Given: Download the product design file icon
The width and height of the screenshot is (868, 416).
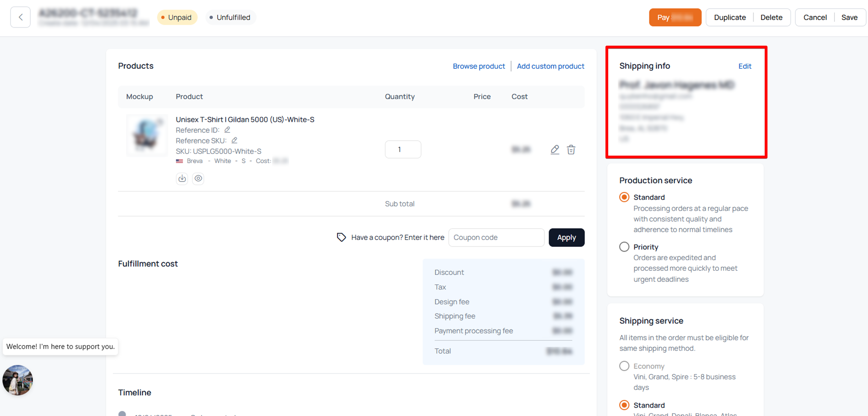Looking at the screenshot, I should (182, 179).
